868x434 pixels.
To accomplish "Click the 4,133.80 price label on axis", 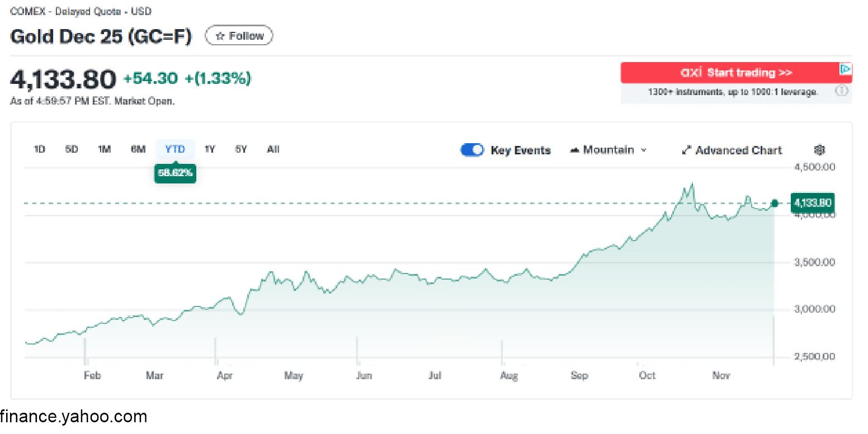I will pos(813,203).
